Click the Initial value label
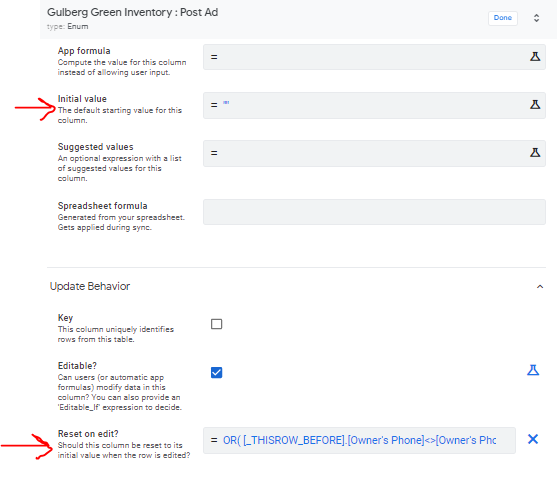This screenshot has height=487, width=557. (x=82, y=99)
